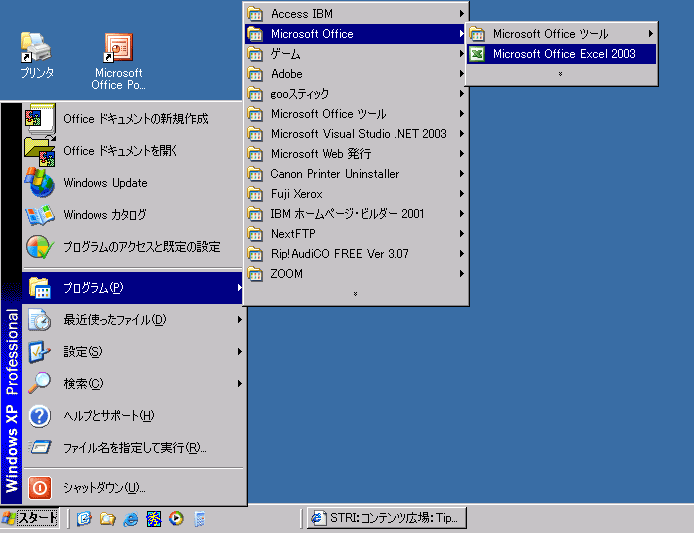
Task: Click the help question mark icon
Action: click(40, 416)
